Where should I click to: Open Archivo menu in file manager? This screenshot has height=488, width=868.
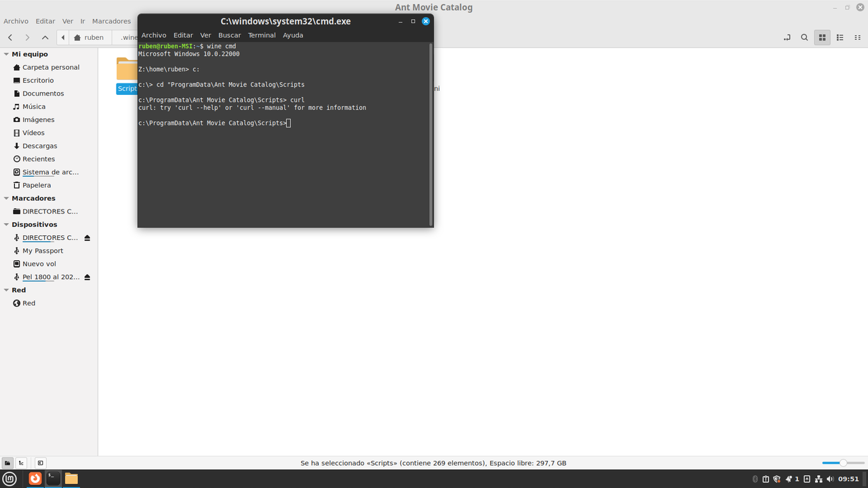[x=16, y=21]
